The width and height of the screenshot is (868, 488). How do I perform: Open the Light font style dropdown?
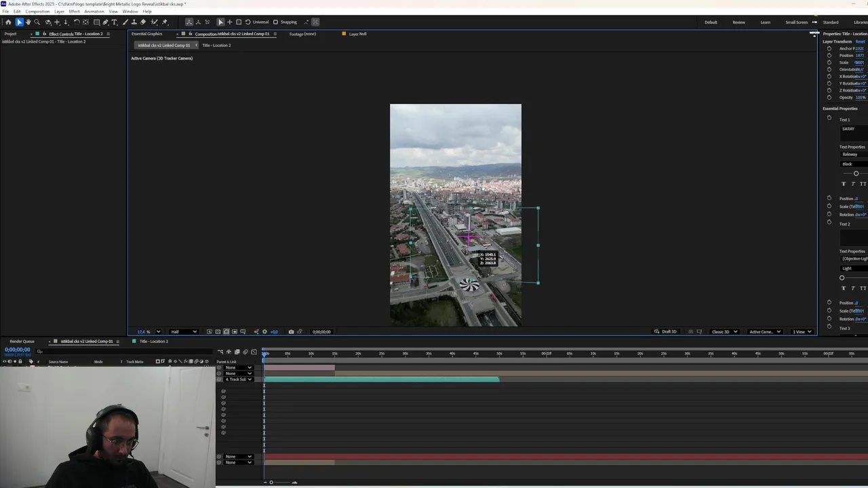(x=854, y=268)
